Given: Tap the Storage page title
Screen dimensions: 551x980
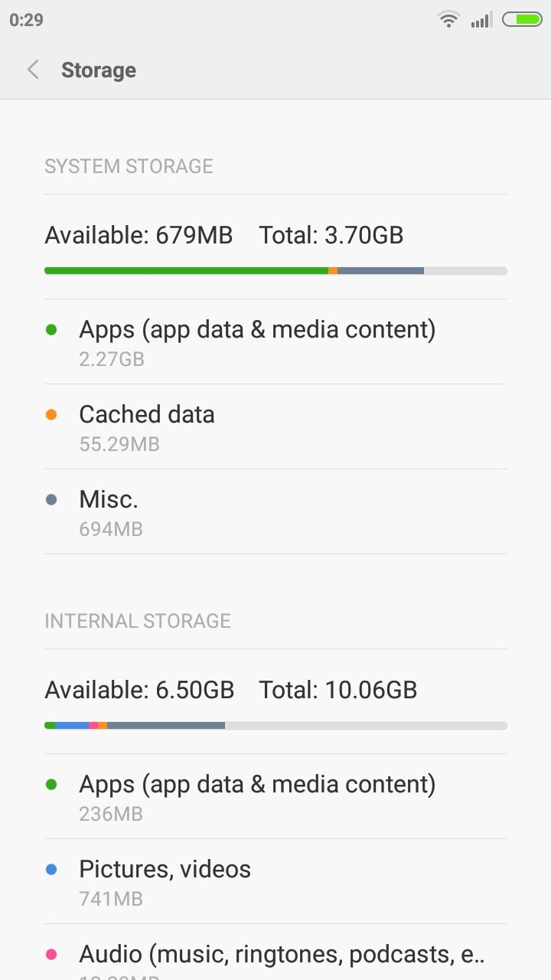Looking at the screenshot, I should pyautogui.click(x=99, y=70).
